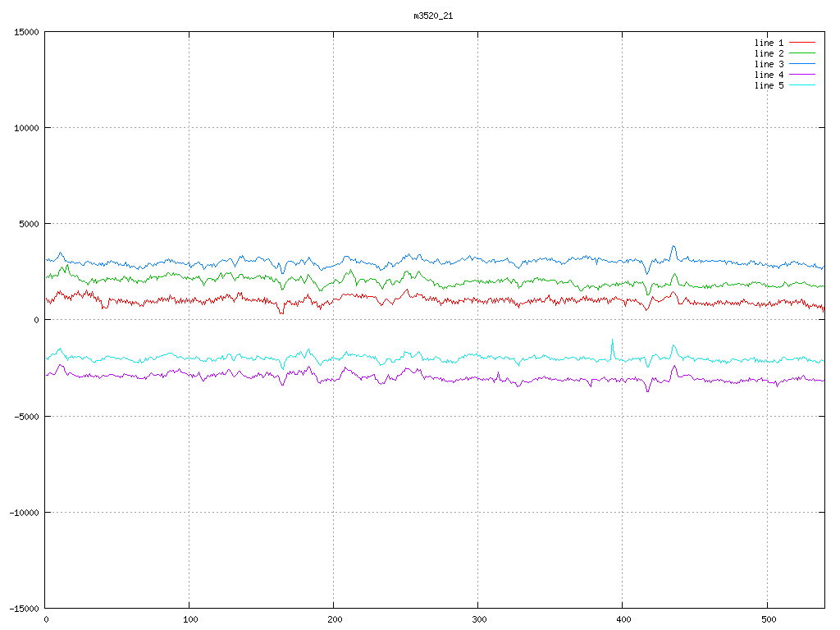
Task: Click the blue line 3 peak near x=435
Action: 673,252
